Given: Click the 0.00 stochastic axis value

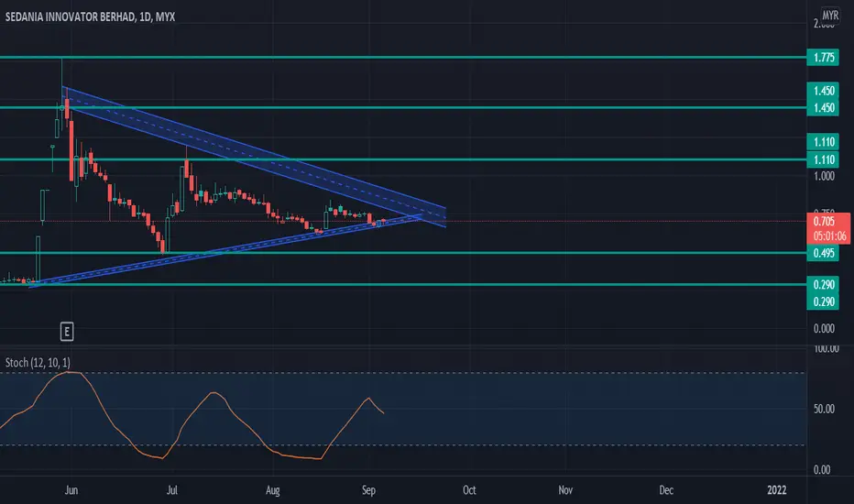Looking at the screenshot, I should pyautogui.click(x=822, y=470).
